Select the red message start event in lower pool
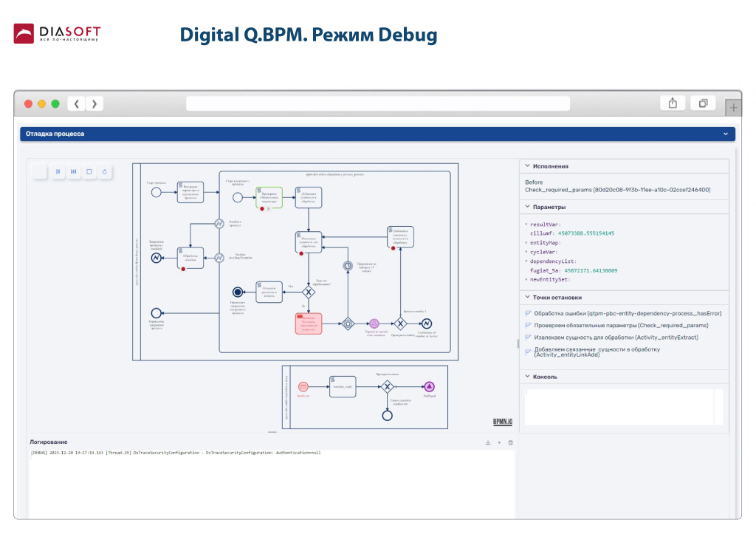 coord(303,386)
